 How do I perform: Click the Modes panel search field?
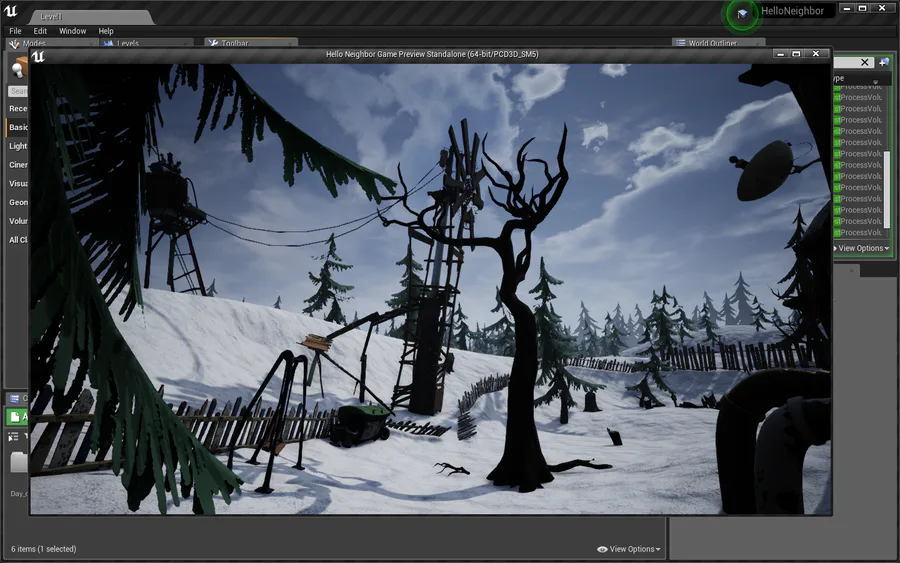(x=18, y=91)
